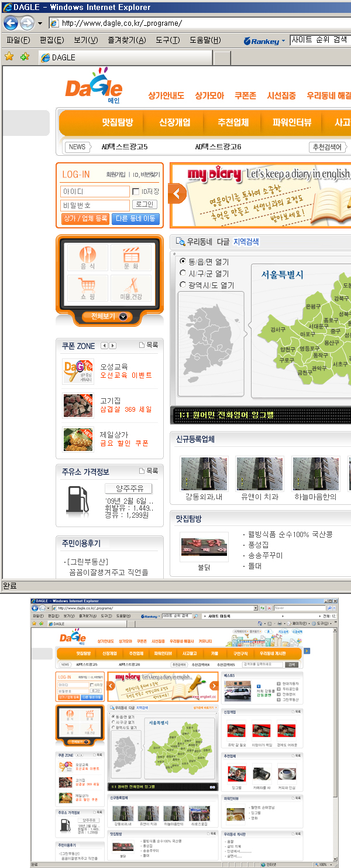Click the gas pump icon in enlarged screenshot
The height and width of the screenshot is (868, 351).
tap(78, 498)
